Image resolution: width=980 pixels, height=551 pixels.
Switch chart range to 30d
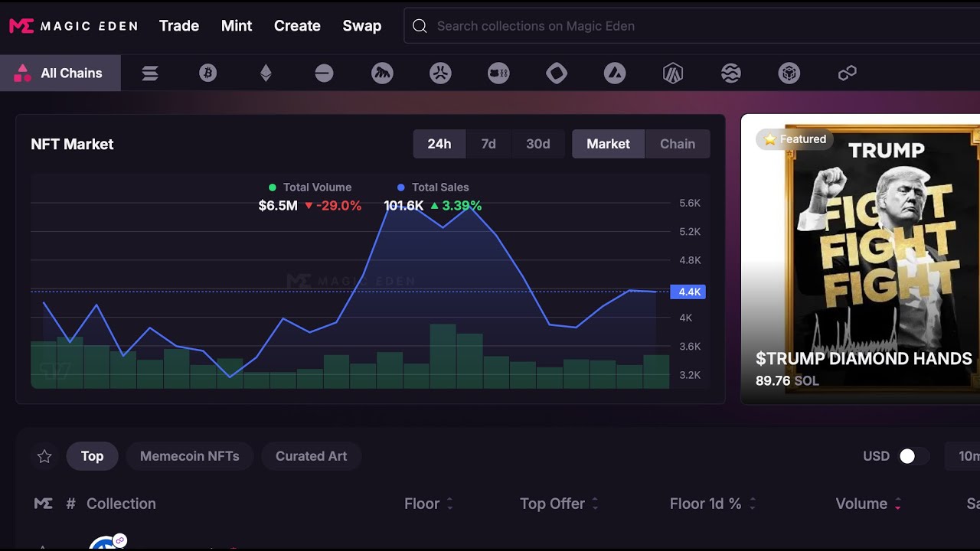538,144
